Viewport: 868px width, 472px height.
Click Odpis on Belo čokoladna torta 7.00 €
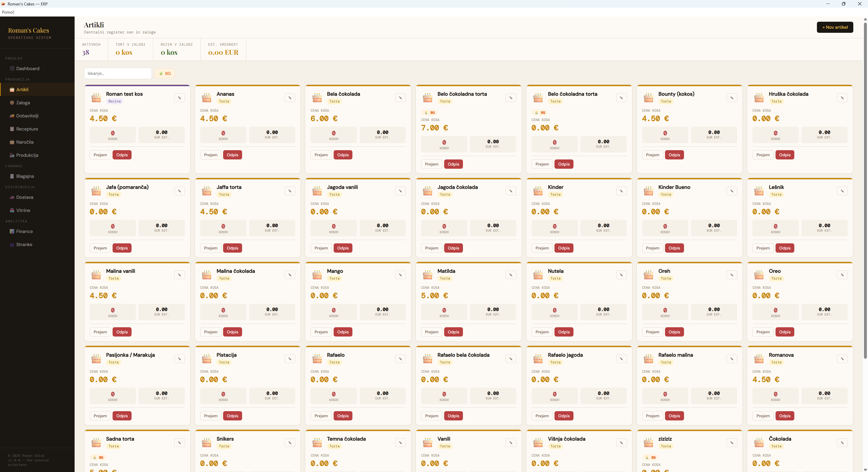[x=453, y=164]
